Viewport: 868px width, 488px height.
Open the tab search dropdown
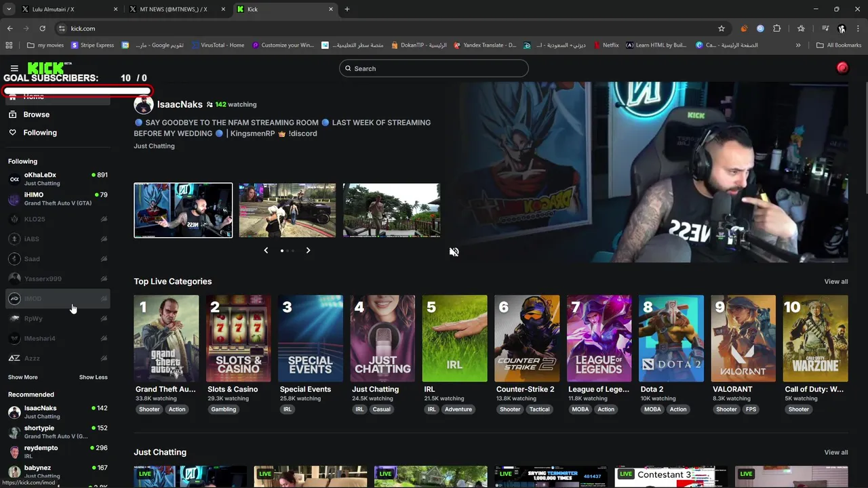pos(9,9)
